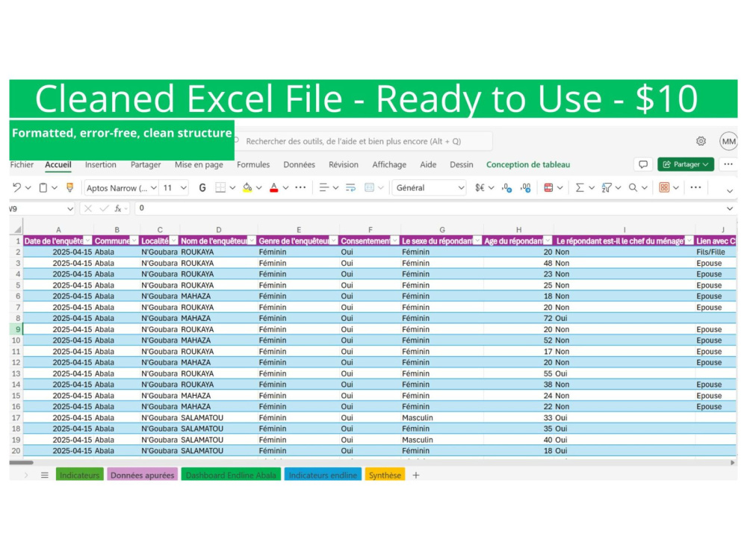Open the top-right more options ellipsis
The height and width of the screenshot is (560, 747).
728,164
